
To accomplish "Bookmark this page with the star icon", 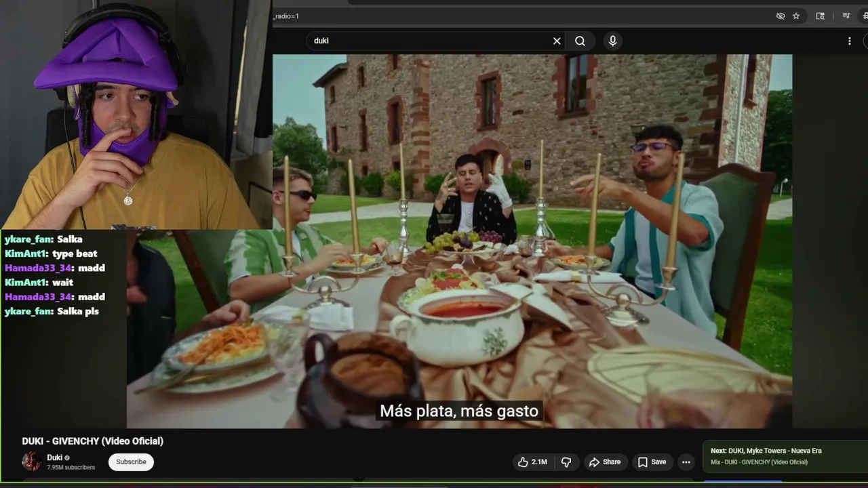I will [796, 16].
